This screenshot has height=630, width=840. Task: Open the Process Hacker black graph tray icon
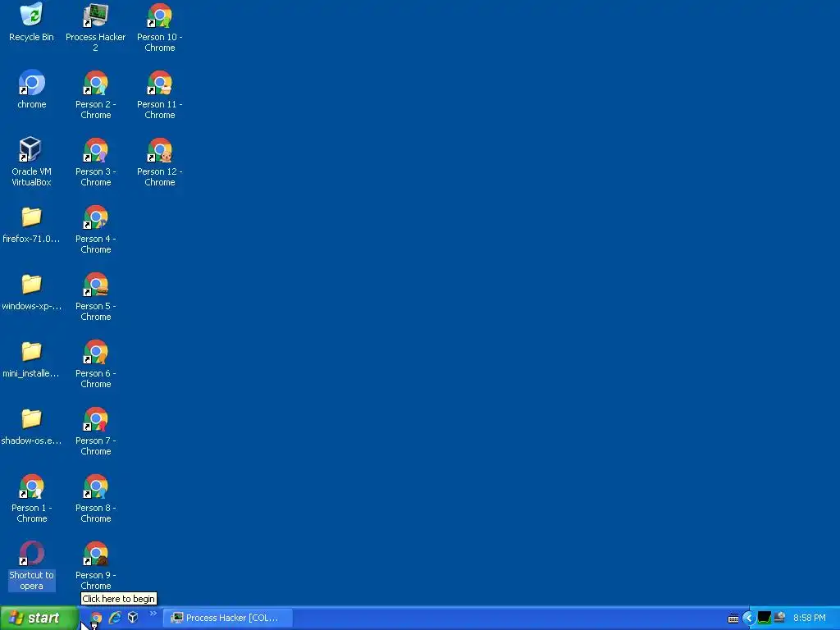pos(765,618)
